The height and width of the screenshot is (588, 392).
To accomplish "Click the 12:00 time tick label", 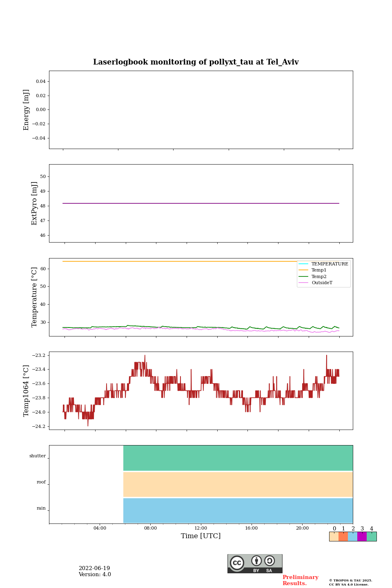I will (201, 528).
